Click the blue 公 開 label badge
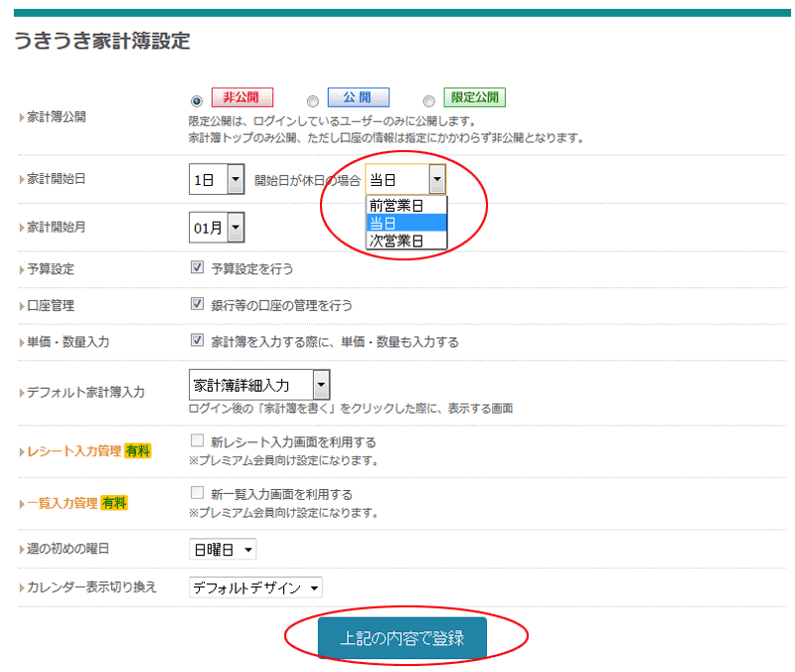This screenshot has height=672, width=795. (359, 97)
